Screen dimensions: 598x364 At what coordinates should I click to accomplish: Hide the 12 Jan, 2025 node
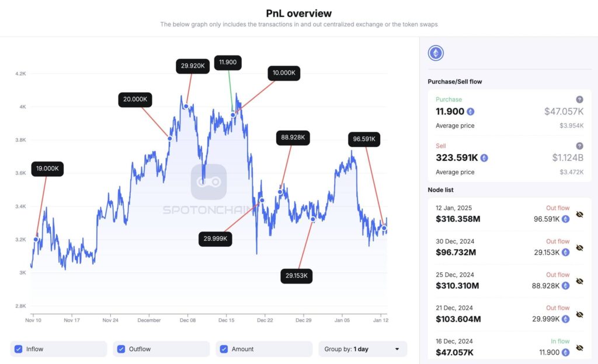point(579,215)
